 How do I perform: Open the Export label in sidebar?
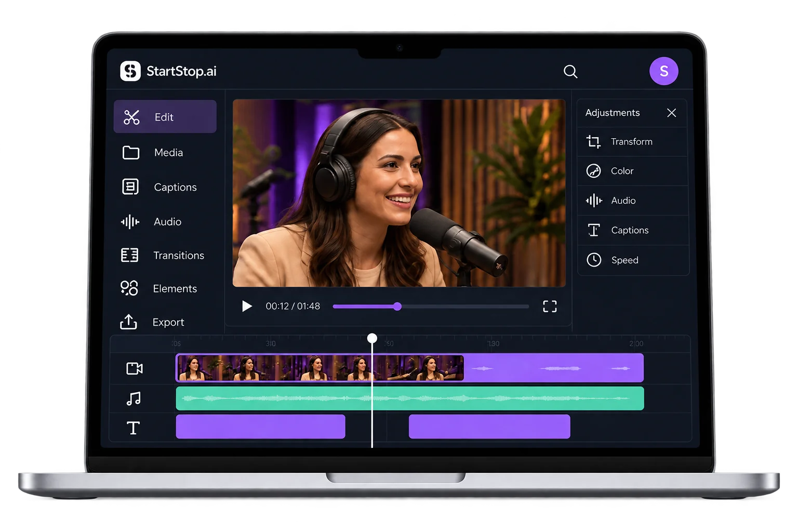click(168, 323)
